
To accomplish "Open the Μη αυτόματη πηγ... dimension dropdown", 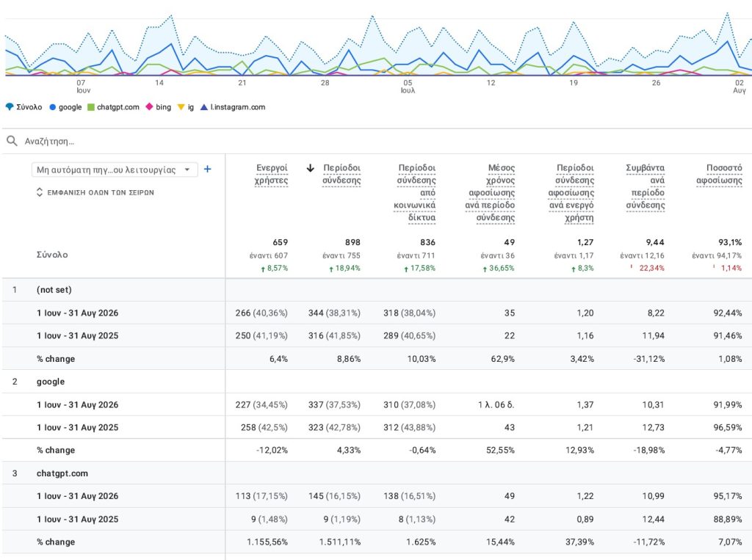I will click(x=115, y=170).
